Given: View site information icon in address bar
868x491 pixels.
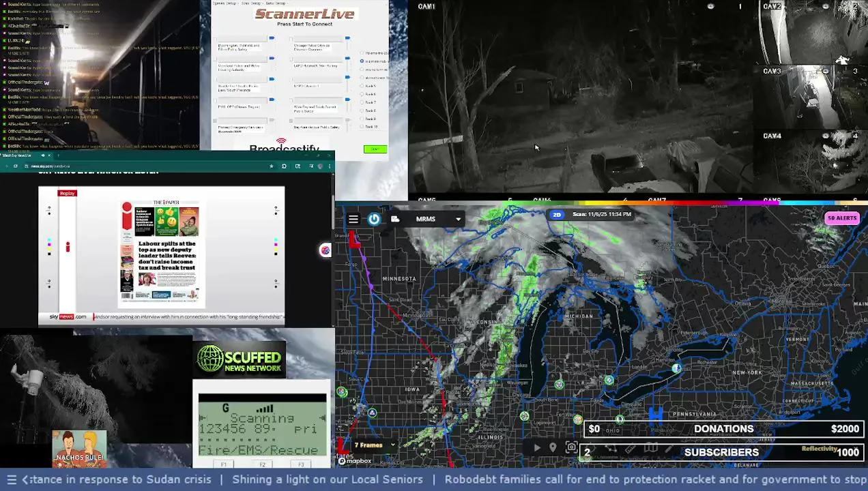Looking at the screenshot, I should tap(26, 166).
